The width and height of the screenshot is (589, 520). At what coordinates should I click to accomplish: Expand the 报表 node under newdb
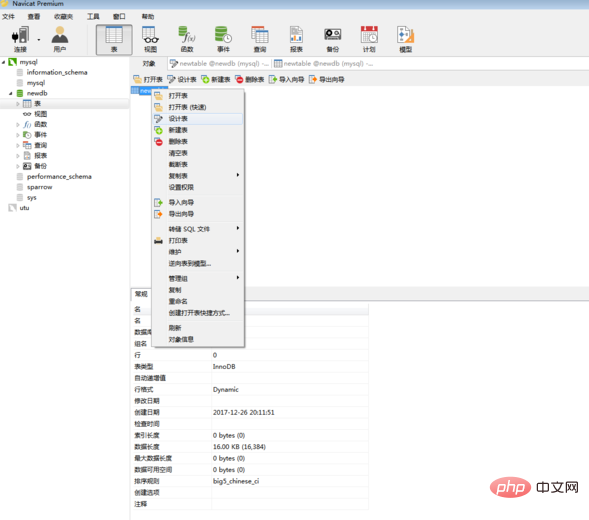(x=18, y=156)
